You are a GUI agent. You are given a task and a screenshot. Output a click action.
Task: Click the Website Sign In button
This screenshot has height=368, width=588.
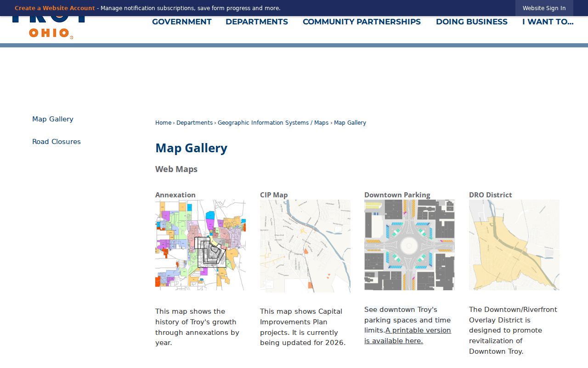coord(544,8)
